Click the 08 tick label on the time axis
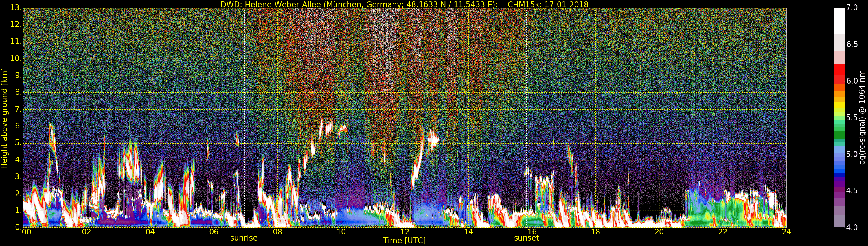The width and height of the screenshot is (868, 246). pyautogui.click(x=277, y=232)
